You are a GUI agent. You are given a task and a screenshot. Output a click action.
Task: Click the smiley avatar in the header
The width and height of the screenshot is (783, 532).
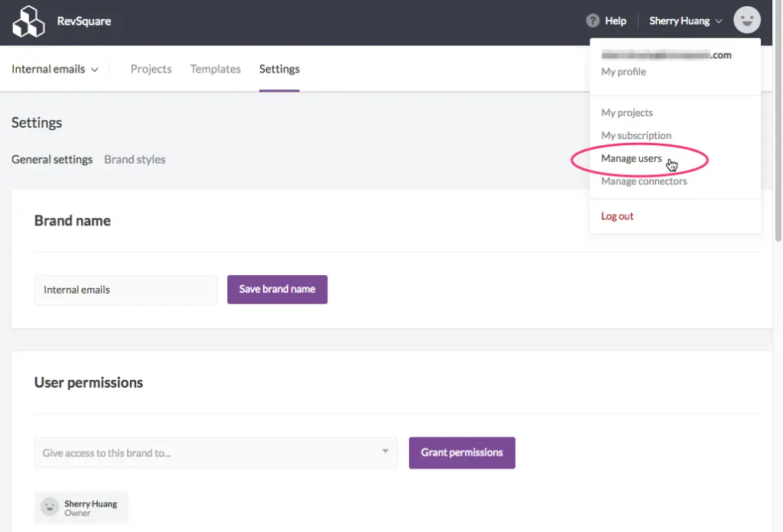coord(746,21)
